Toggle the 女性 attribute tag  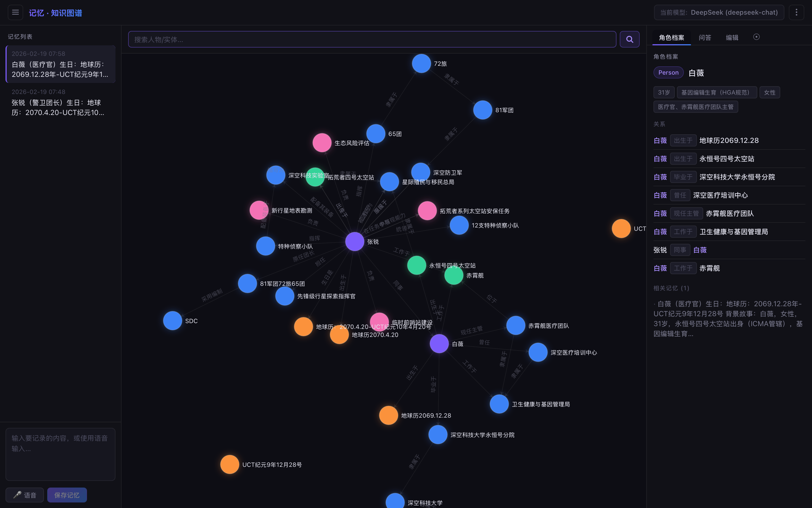769,92
